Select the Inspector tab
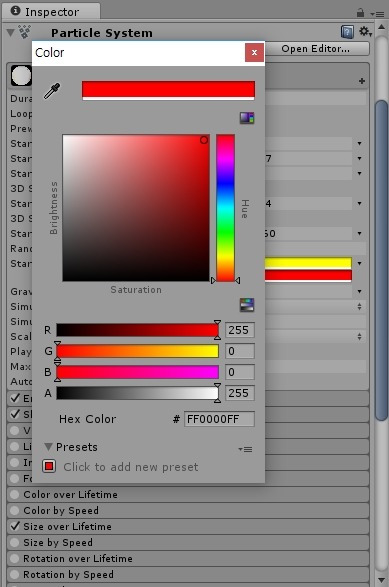This screenshot has width=389, height=587. coord(52,12)
